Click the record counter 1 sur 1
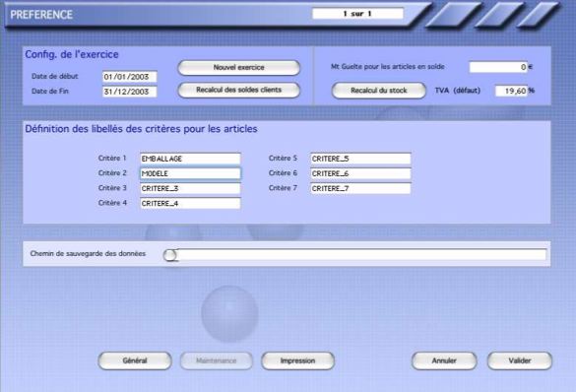576x392 pixels. coord(357,14)
